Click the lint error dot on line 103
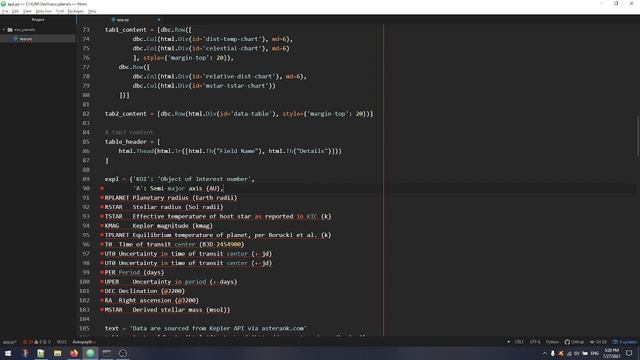The width and height of the screenshot is (640, 360). [x=102, y=309]
